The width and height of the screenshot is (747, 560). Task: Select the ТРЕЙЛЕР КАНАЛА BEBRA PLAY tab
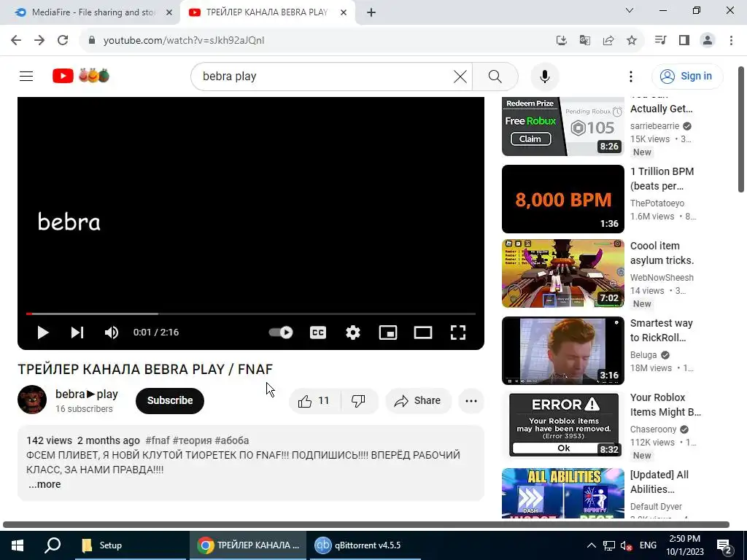pos(267,12)
